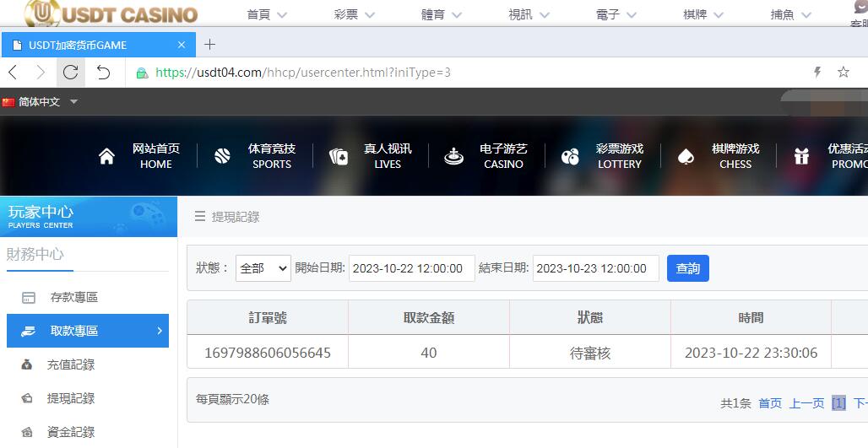The height and width of the screenshot is (448, 868).
Task: Click the browser refresh icon
Action: click(71, 73)
